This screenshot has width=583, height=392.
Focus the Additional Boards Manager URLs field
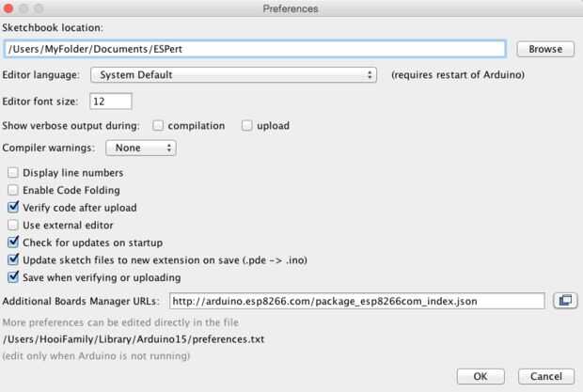coord(357,301)
